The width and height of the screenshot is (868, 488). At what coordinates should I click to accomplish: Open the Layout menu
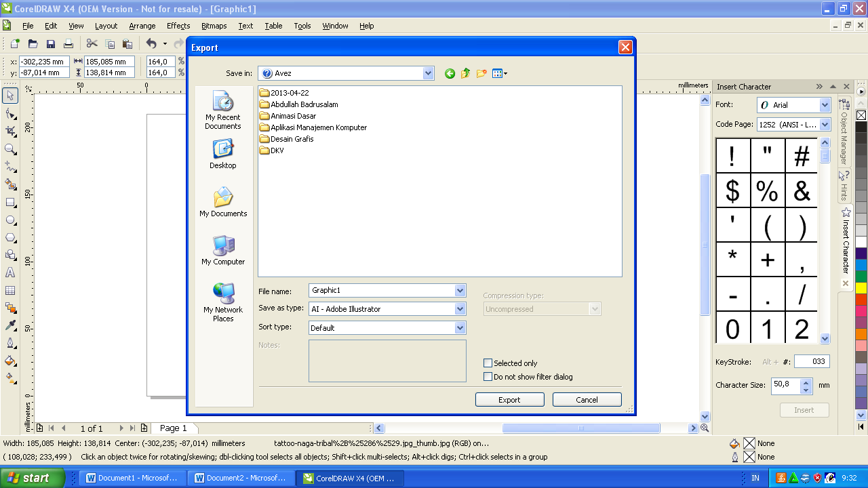coord(106,26)
